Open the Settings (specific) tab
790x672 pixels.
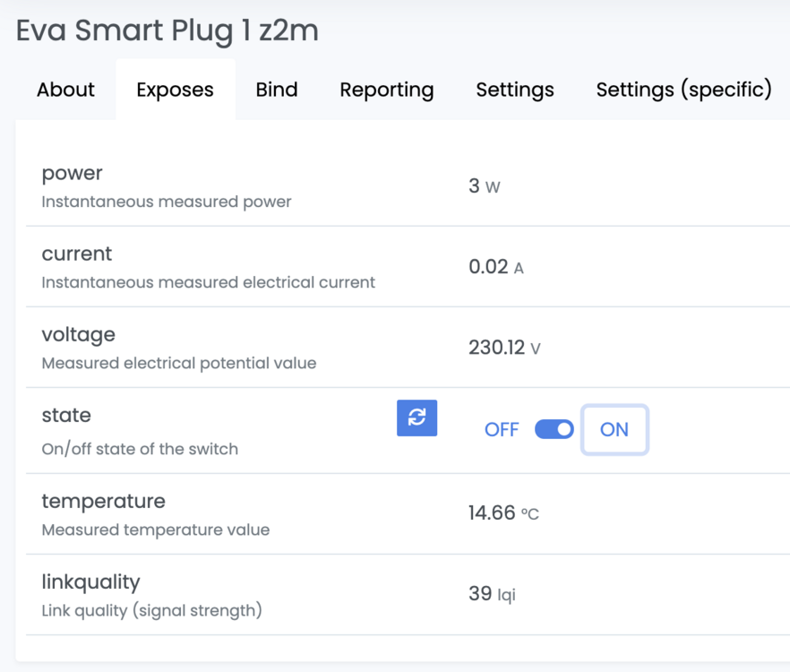pyautogui.click(x=683, y=90)
